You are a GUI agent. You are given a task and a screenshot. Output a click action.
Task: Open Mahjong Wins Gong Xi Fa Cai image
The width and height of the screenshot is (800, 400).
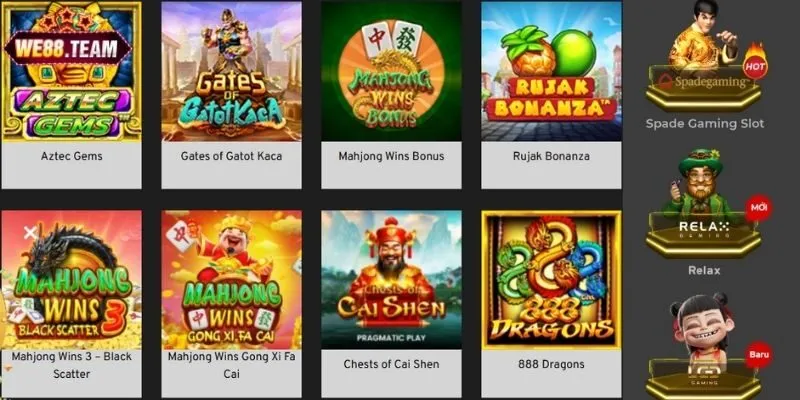point(232,280)
